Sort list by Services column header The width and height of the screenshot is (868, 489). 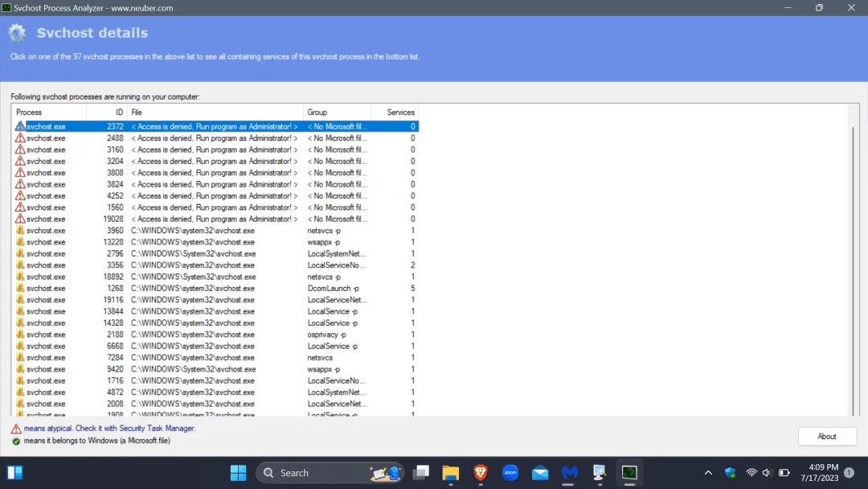pos(395,112)
